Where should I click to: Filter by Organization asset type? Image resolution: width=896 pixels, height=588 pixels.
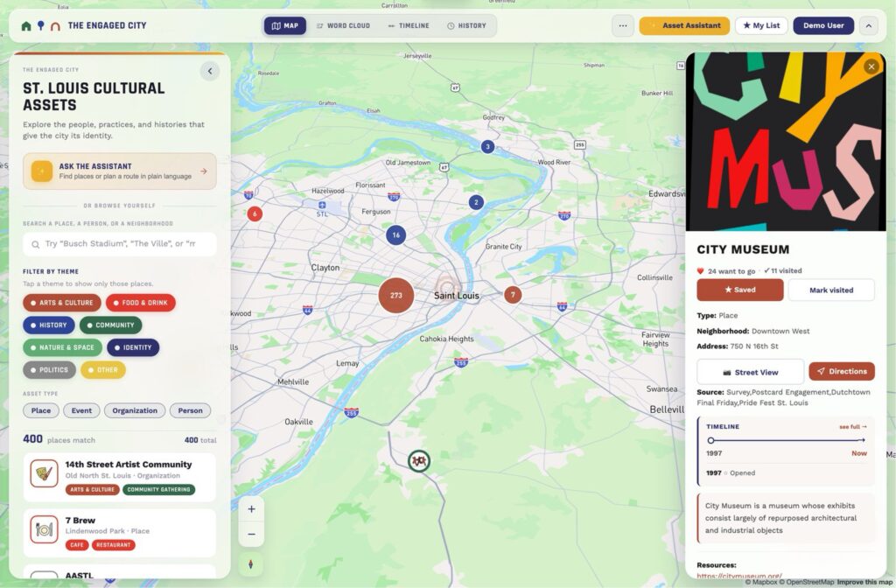134,410
